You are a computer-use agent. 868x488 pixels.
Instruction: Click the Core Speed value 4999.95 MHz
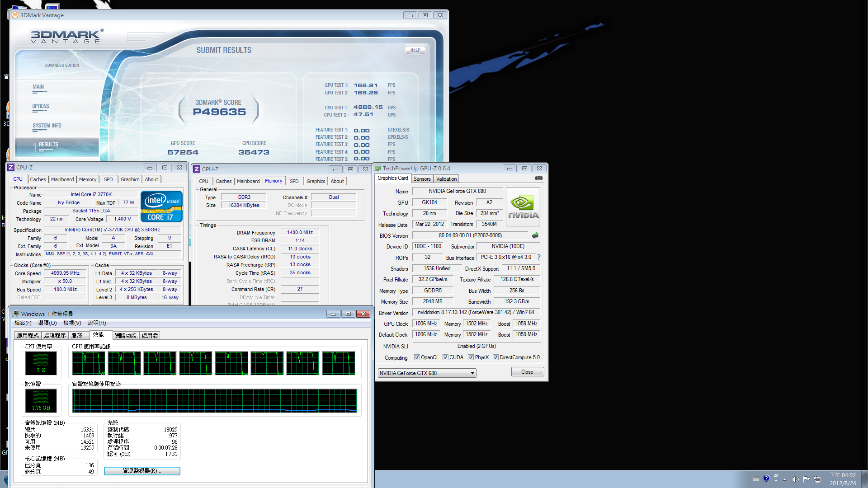[x=65, y=273]
